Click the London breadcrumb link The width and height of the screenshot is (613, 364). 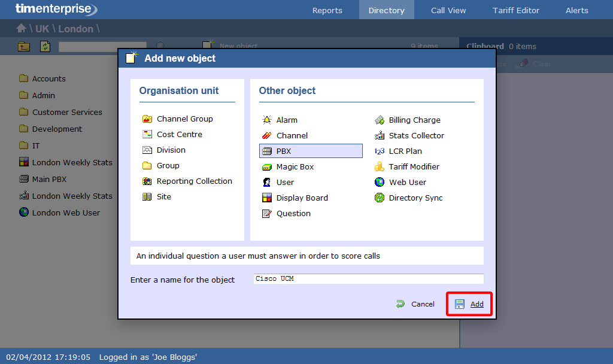pyautogui.click(x=76, y=29)
